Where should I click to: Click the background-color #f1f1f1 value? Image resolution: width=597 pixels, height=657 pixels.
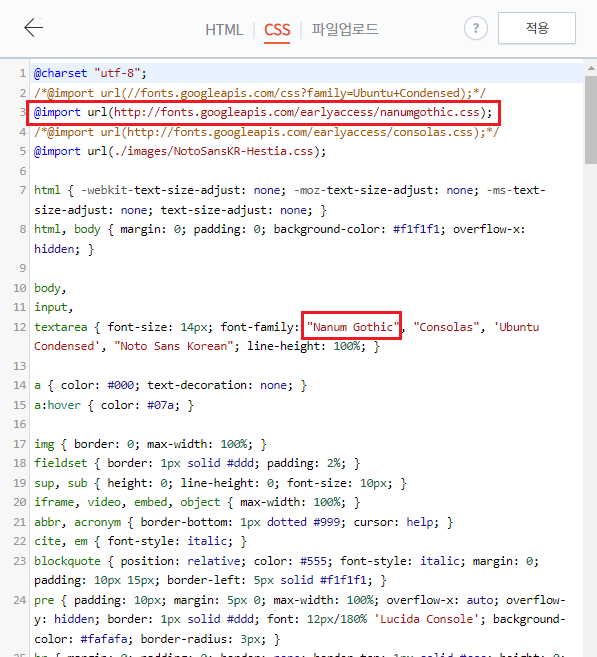click(x=416, y=229)
